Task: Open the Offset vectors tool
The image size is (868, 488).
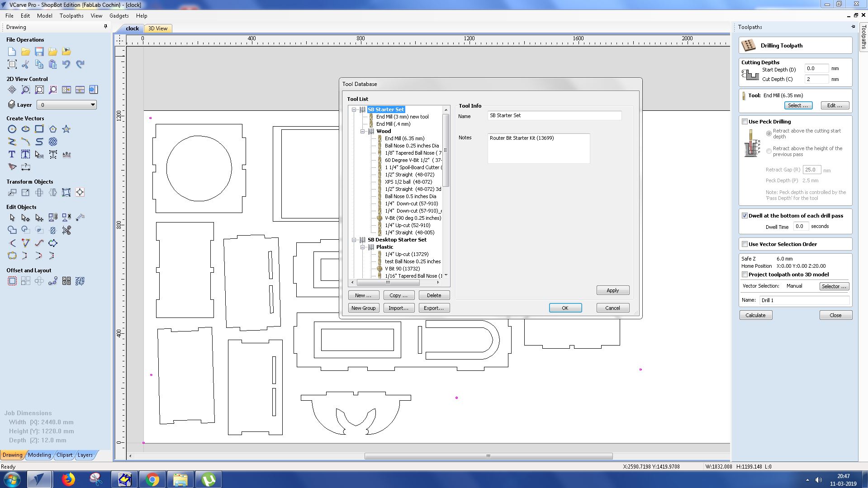Action: point(12,281)
